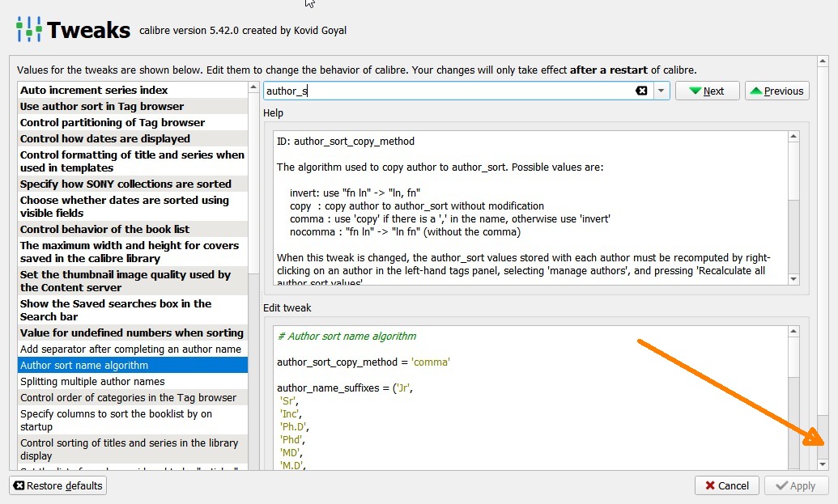Image resolution: width=838 pixels, height=504 pixels.
Task: Select 'Specify columns to sort the booklist' tweak
Action: [133, 420]
